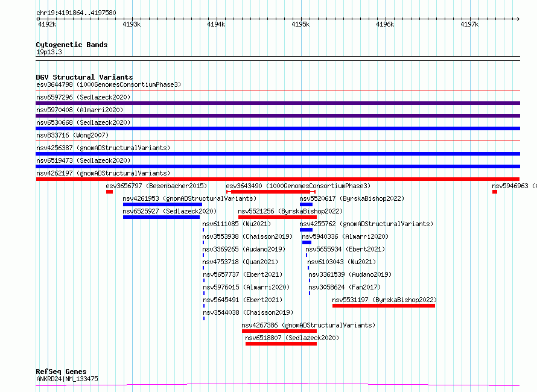This screenshot has width=537, height=392.
Task: Click the RefSeq Genes track title
Action: pos(61,372)
